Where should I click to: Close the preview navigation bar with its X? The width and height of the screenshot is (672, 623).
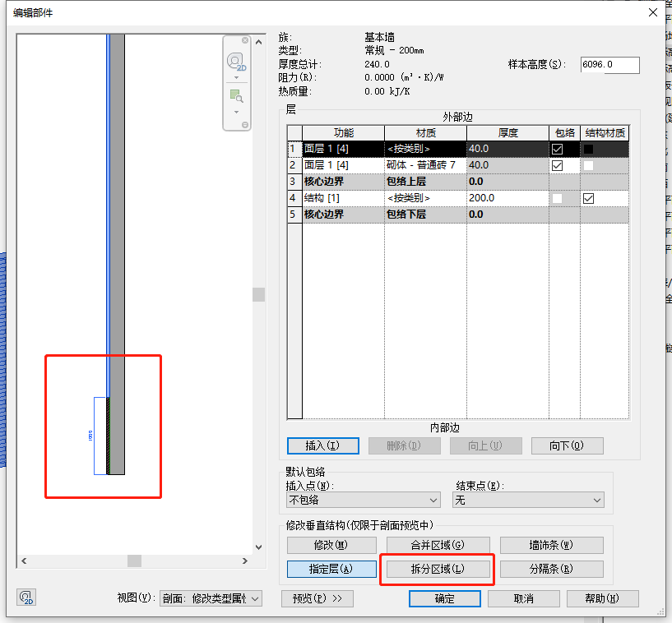point(245,40)
